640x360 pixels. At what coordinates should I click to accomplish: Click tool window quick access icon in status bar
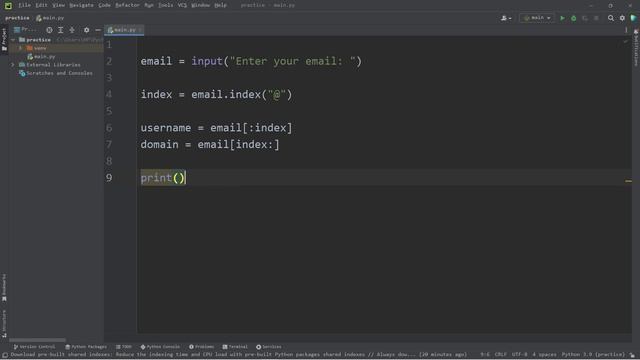[5, 355]
